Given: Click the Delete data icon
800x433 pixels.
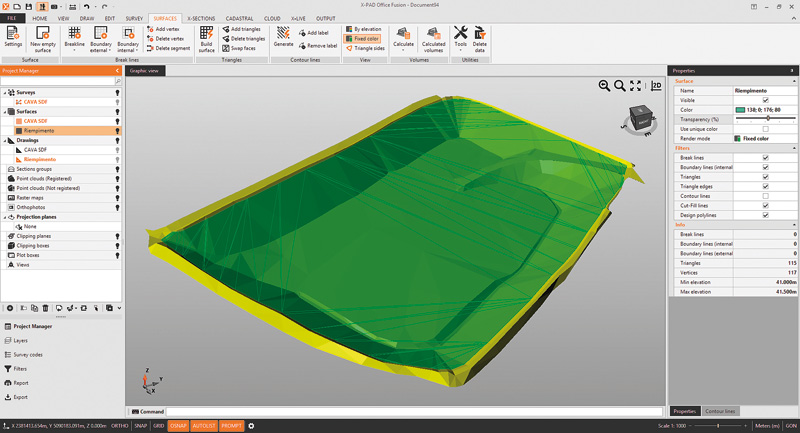Looking at the screenshot, I should pyautogui.click(x=480, y=38).
